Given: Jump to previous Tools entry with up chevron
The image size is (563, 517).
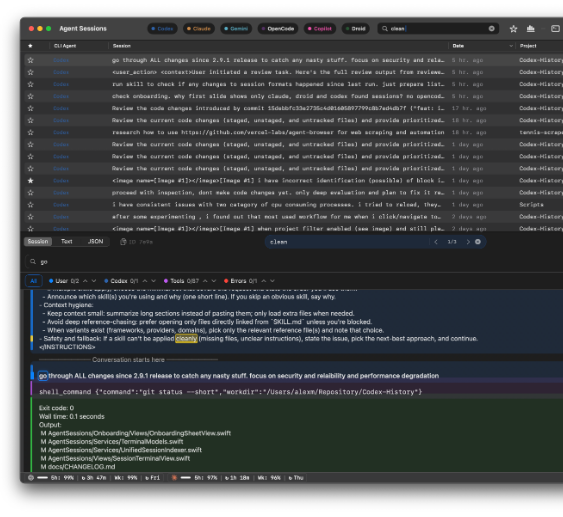Looking at the screenshot, I should click(x=205, y=281).
